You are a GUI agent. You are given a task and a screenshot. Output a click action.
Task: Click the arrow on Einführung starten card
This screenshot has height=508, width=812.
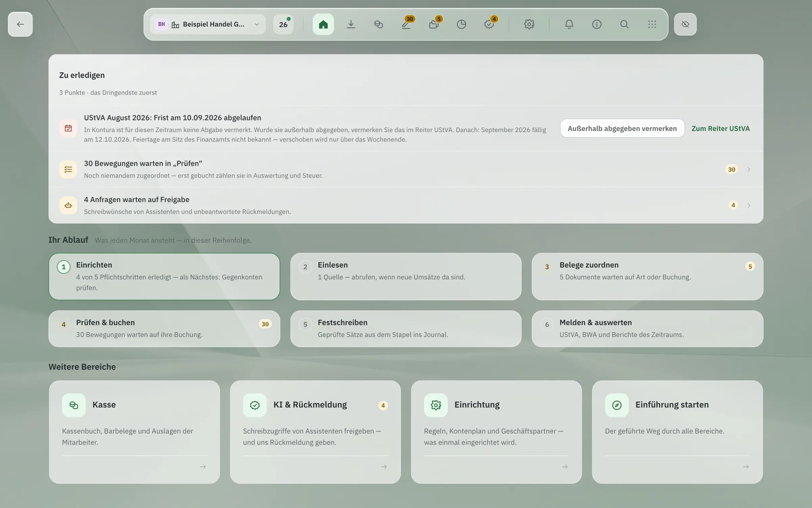[x=746, y=467]
